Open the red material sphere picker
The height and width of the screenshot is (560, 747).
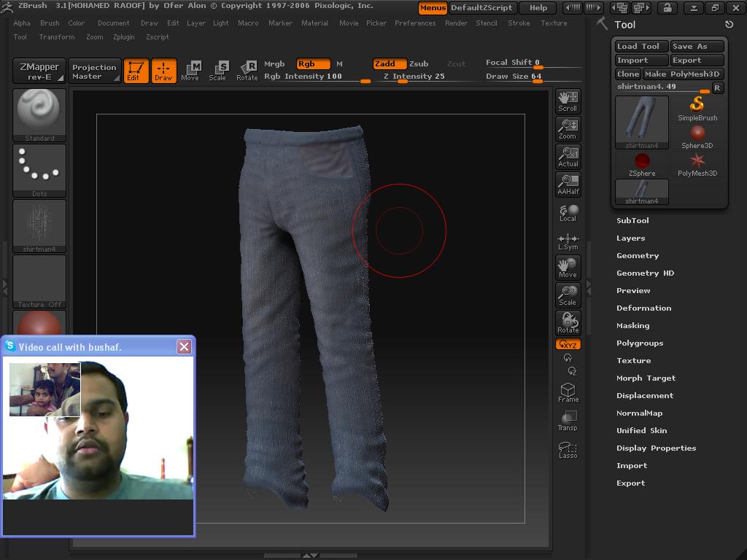tap(39, 323)
